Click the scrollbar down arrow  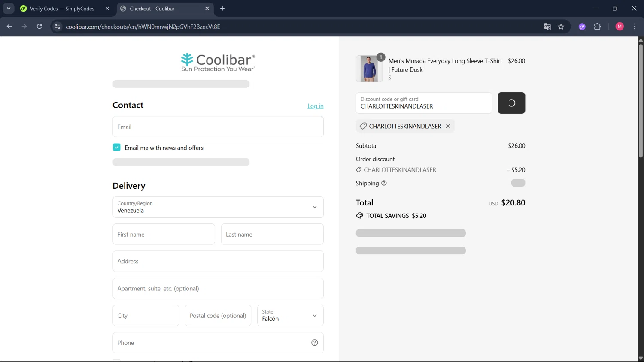pyautogui.click(x=641, y=359)
